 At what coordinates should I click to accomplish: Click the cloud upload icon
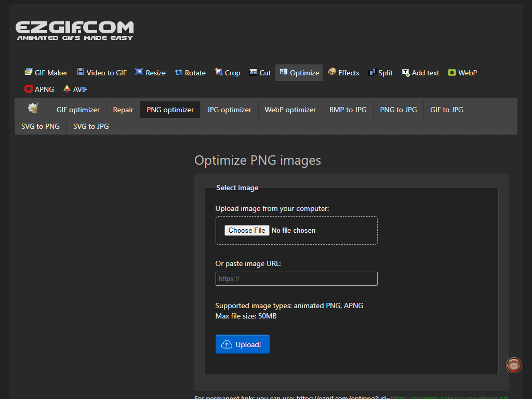point(227,344)
